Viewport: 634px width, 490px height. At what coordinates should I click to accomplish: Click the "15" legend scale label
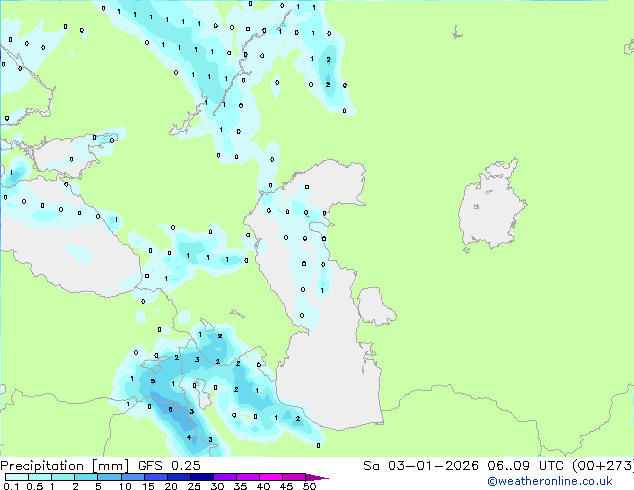(148, 486)
